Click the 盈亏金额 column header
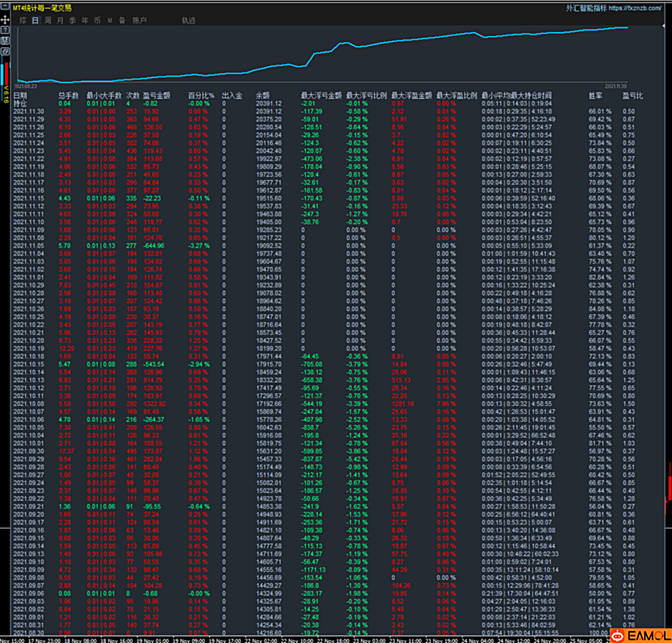This screenshot has height=643, width=672. pos(156,96)
